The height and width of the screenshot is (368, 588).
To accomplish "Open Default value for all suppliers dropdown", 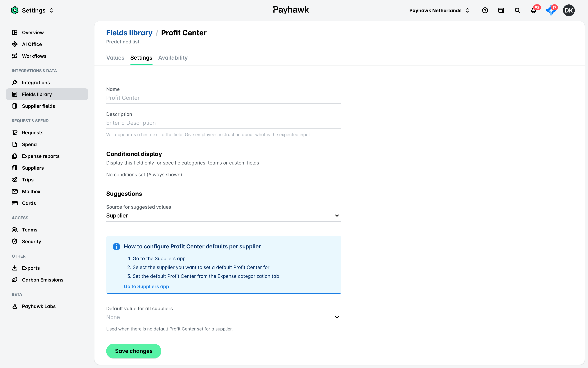I will tap(224, 317).
